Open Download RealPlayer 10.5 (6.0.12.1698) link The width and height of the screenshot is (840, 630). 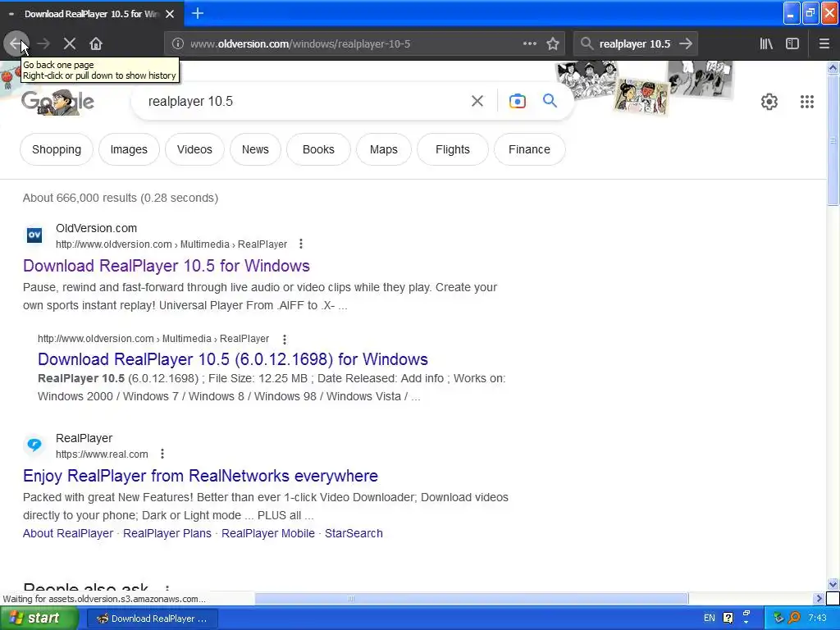pyautogui.click(x=232, y=359)
